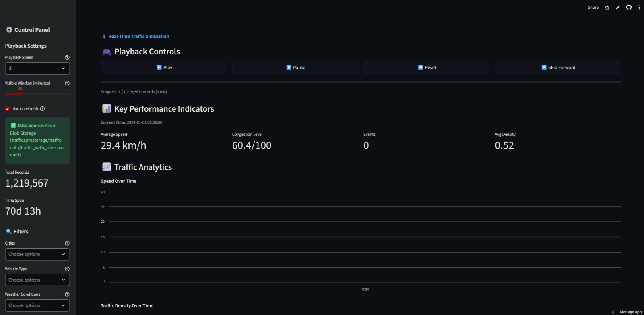Click the playback progress bar
644x315 pixels.
(x=361, y=82)
